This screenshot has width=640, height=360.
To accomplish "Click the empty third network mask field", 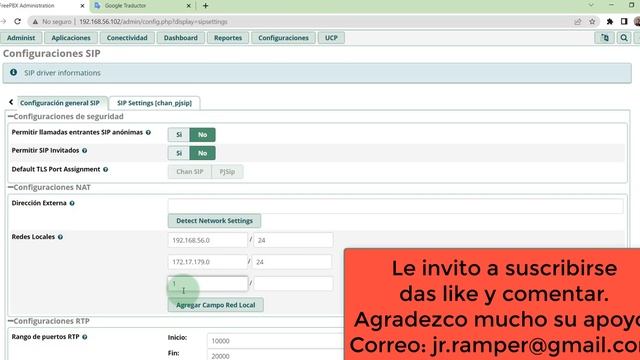I will (x=293, y=284).
